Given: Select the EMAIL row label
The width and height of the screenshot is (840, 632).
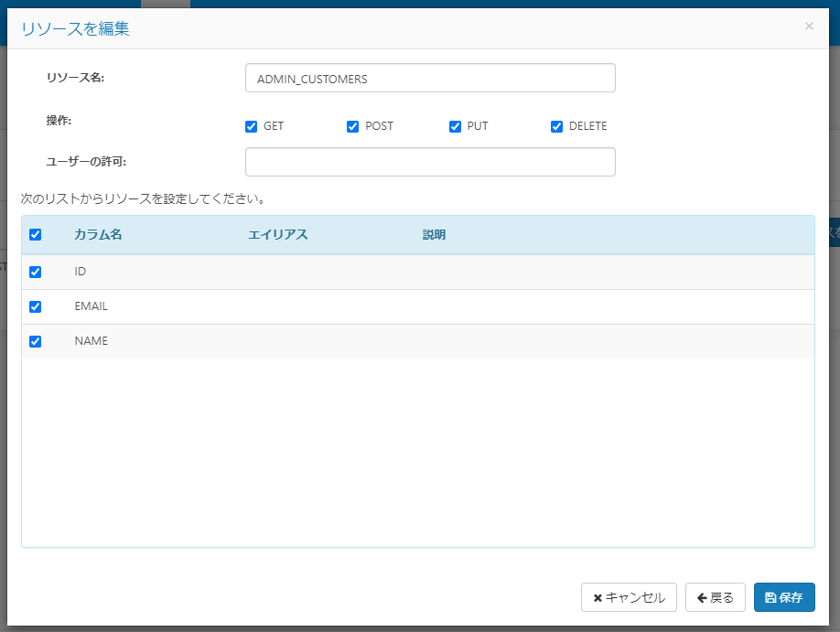Looking at the screenshot, I should (x=91, y=306).
